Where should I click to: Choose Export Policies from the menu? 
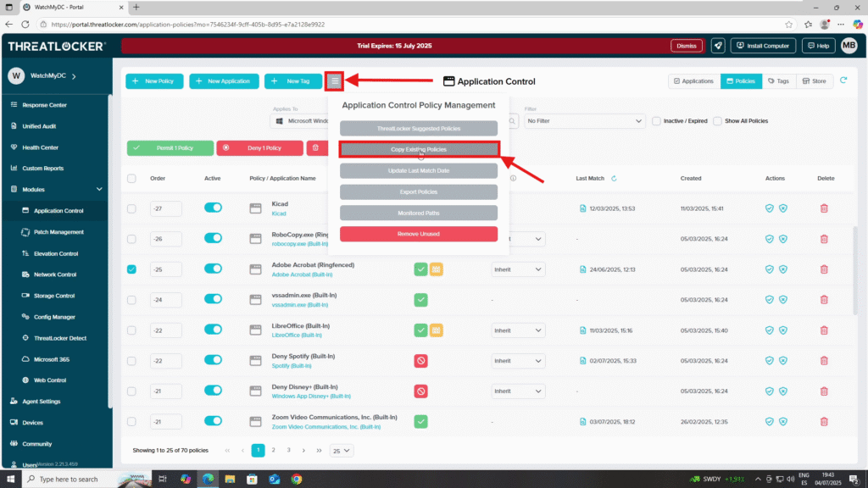point(419,192)
